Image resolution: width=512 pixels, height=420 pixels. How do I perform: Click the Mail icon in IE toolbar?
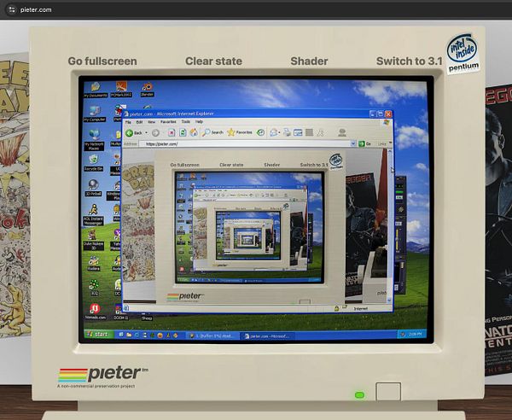274,132
